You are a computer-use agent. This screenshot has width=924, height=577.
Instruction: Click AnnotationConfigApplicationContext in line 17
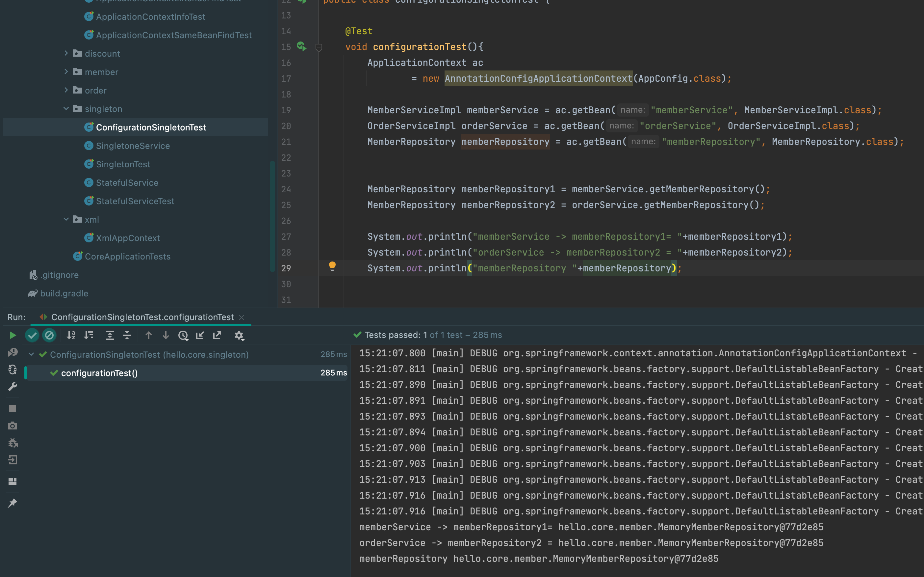click(x=538, y=78)
